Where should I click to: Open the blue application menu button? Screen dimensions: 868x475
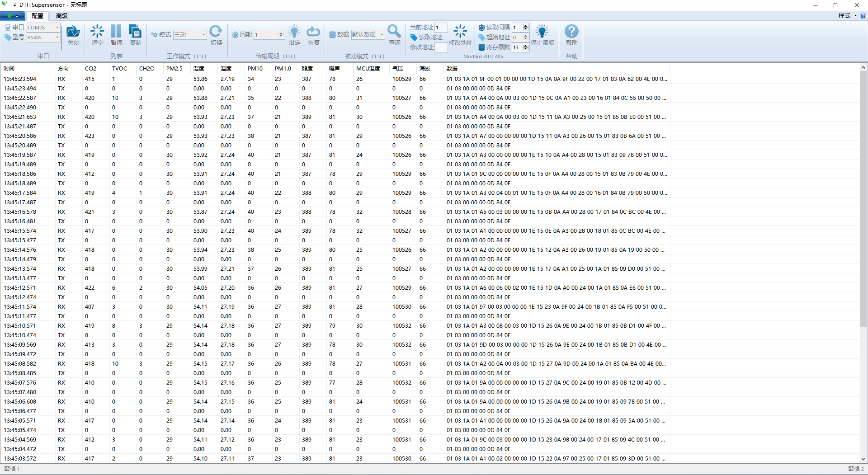(x=13, y=16)
